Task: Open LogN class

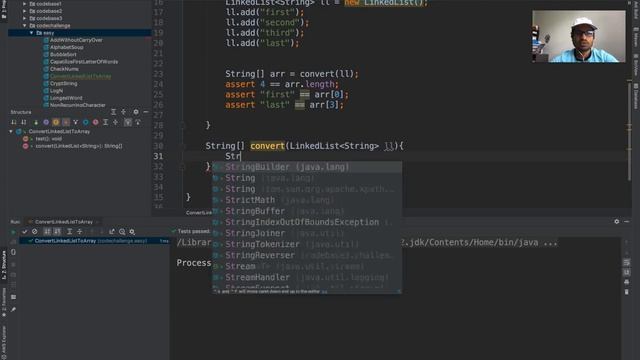Action: click(56, 91)
